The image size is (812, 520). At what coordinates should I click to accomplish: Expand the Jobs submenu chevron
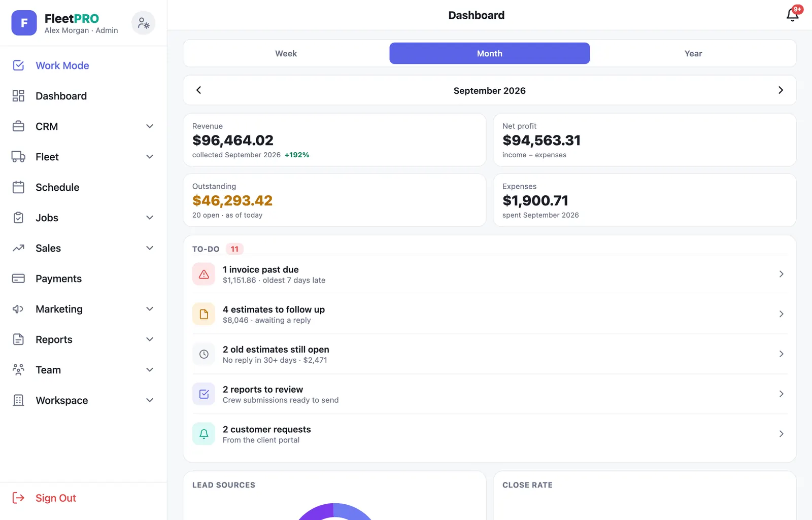150,218
